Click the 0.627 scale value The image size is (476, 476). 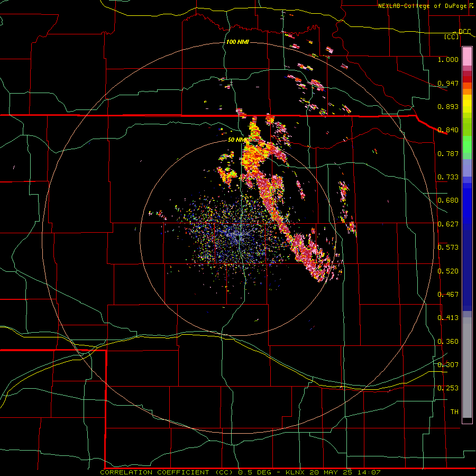click(448, 224)
